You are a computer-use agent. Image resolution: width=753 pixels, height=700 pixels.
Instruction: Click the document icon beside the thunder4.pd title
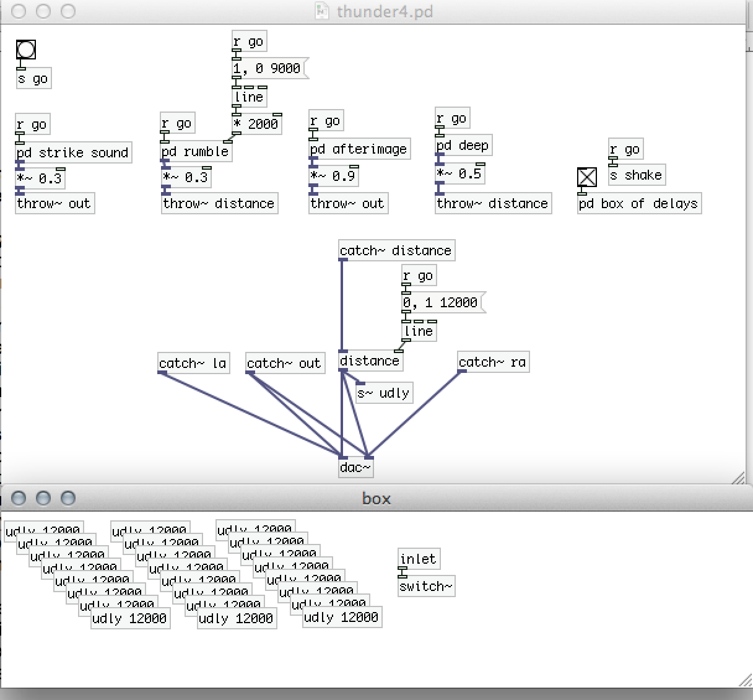(x=321, y=11)
